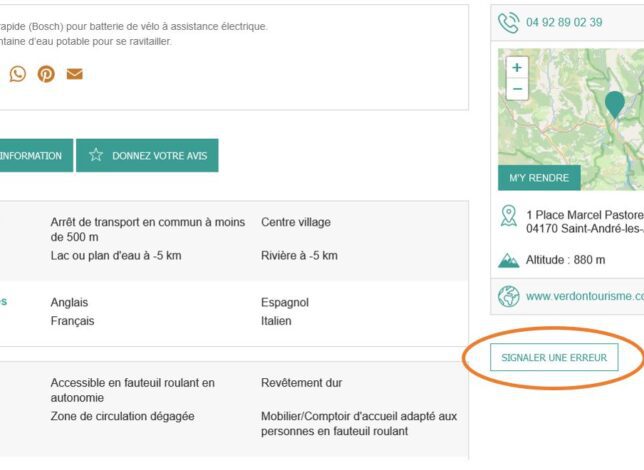Select the teal location marker on map
644x470 pixels.
614,102
